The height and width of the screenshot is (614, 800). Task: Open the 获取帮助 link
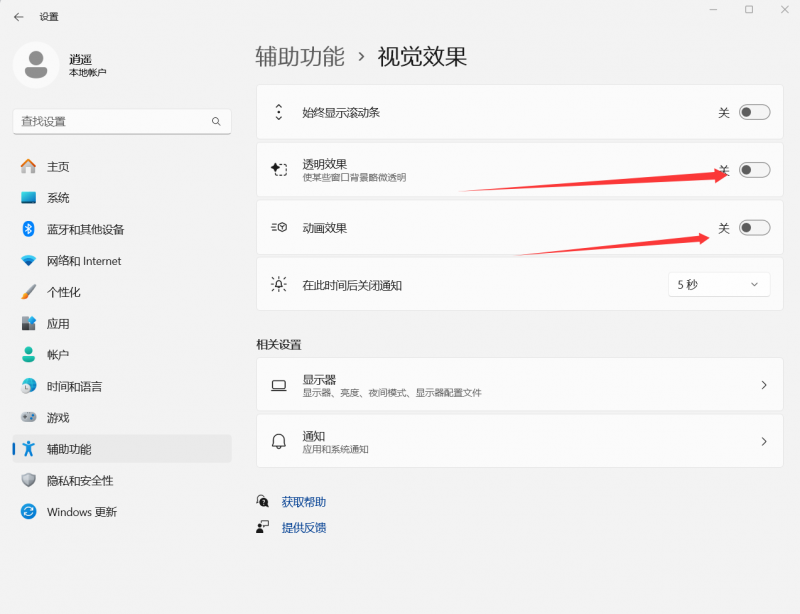coord(302,501)
